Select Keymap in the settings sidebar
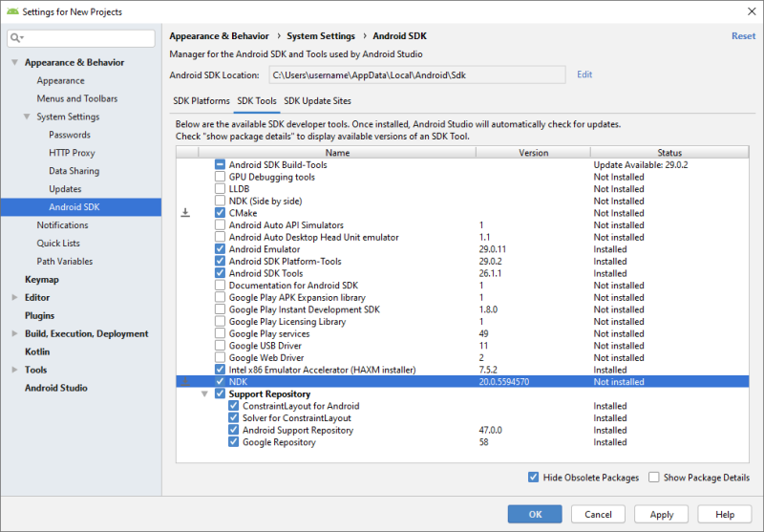 (41, 280)
